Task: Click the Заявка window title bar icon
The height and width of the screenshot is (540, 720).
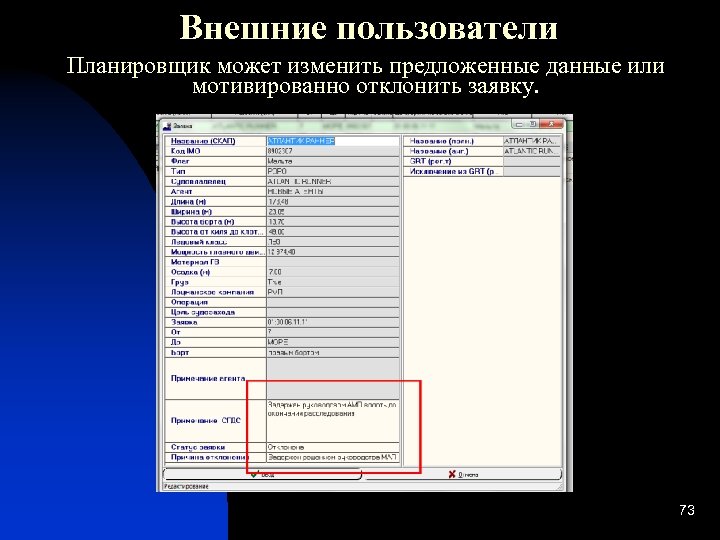Action: (x=167, y=126)
